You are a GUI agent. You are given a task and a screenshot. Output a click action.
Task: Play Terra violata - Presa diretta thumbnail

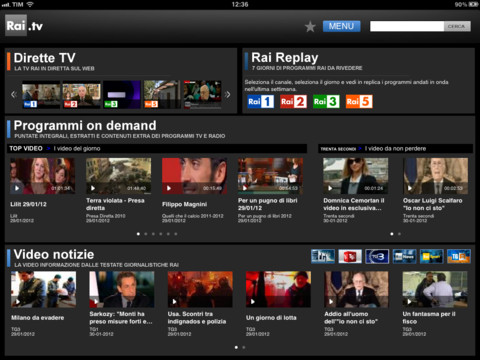click(x=118, y=176)
